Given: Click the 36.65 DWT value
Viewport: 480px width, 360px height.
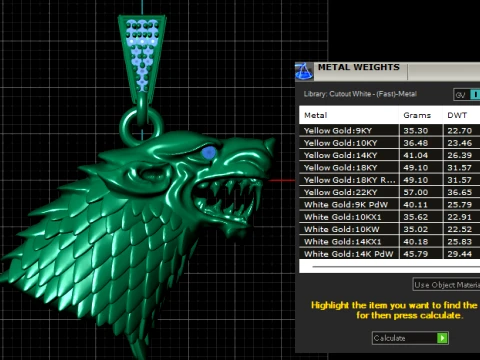Looking at the screenshot, I should [460, 192].
